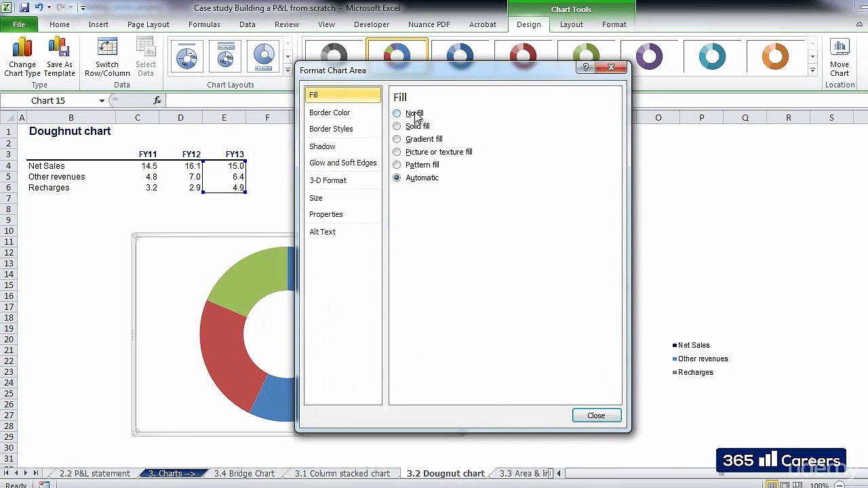Click the Doughnut chart title cell
Image resolution: width=868 pixels, height=488 pixels.
[70, 131]
